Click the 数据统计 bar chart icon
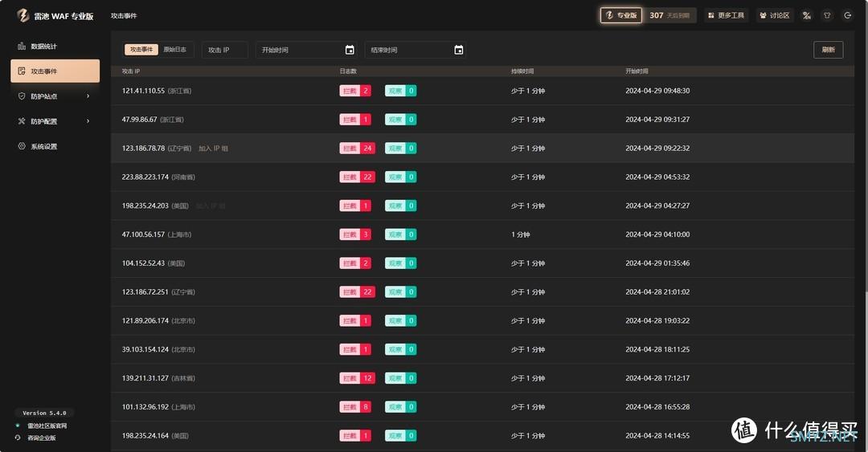868x452 pixels. click(22, 47)
